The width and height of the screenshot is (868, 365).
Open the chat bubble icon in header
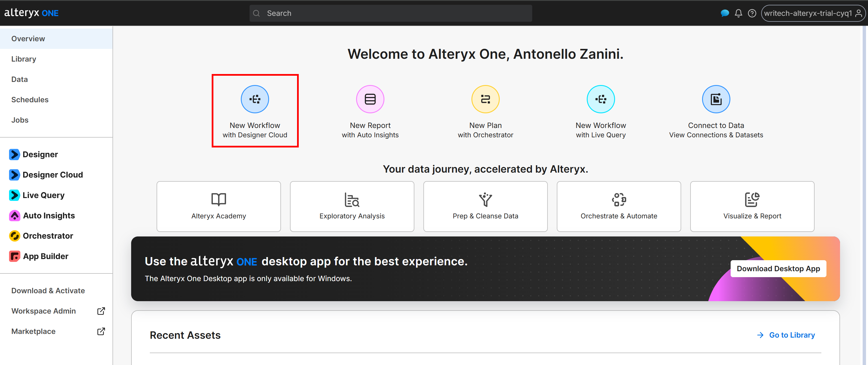point(724,13)
